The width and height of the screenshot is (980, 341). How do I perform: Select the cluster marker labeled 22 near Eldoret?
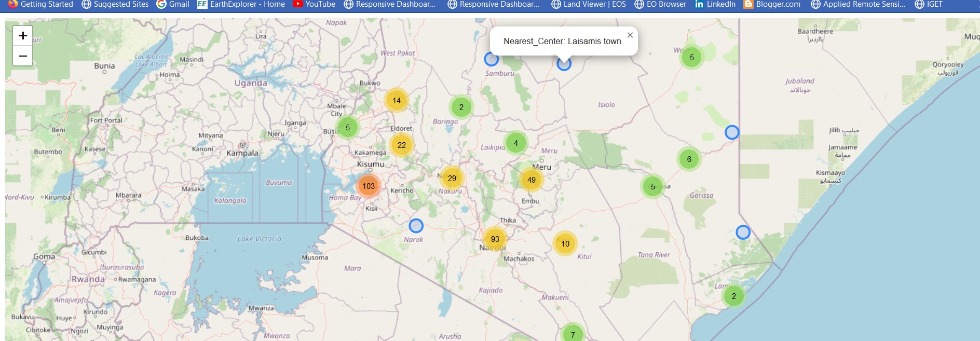click(x=401, y=145)
